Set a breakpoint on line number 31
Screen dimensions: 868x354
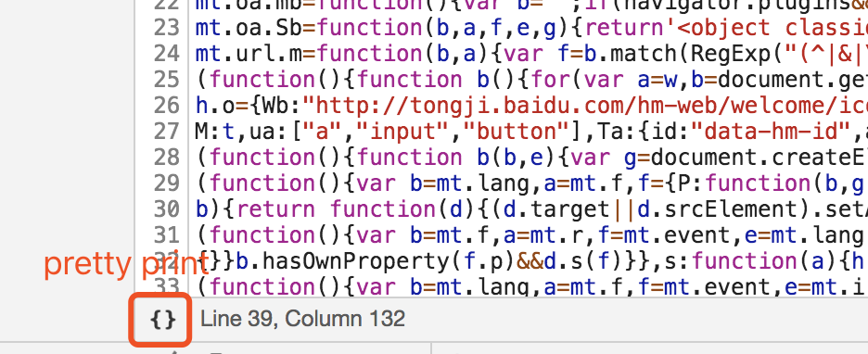pos(167,235)
